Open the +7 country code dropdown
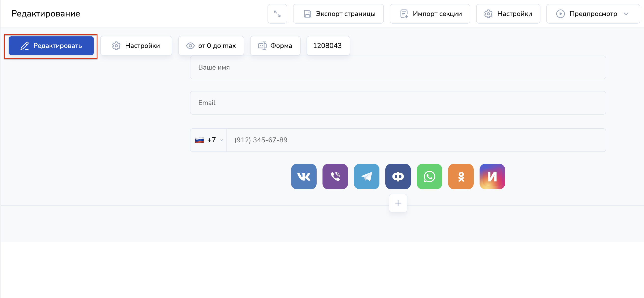The image size is (644, 298). 209,140
